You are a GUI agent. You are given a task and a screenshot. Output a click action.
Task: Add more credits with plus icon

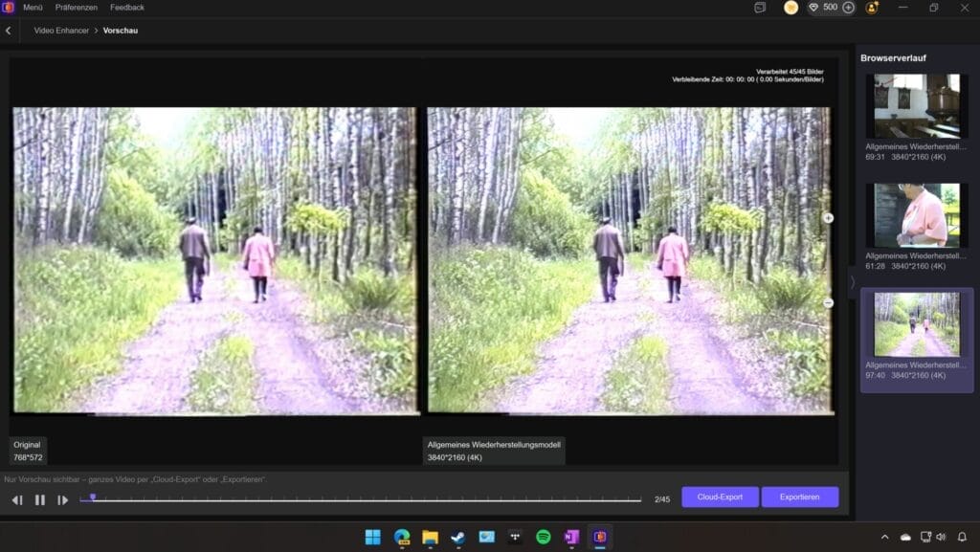[x=848, y=8]
